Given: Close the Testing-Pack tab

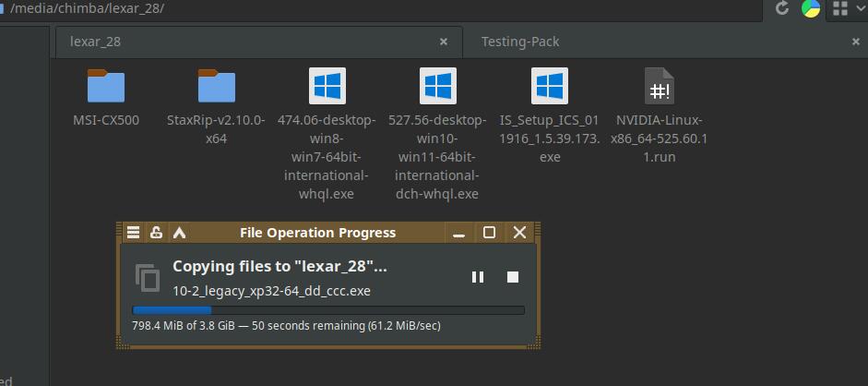Looking at the screenshot, I should coord(856,42).
